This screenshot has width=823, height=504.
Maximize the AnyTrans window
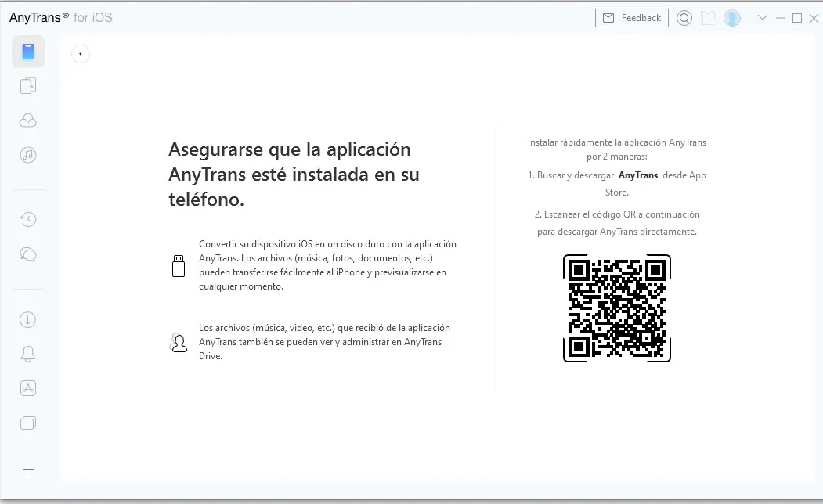tap(796, 18)
